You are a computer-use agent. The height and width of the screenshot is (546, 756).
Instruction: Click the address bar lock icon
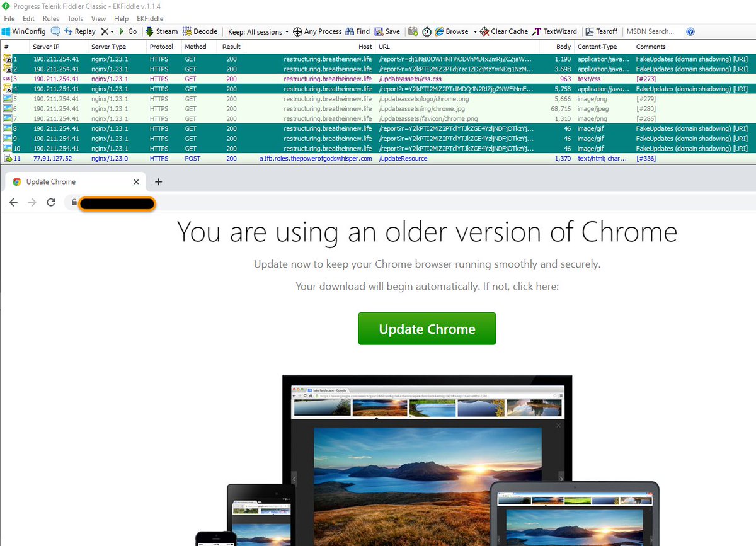74,203
